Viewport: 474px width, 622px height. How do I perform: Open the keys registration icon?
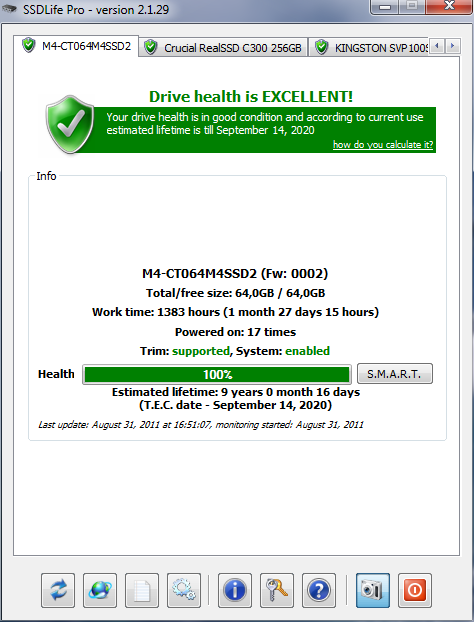[277, 590]
